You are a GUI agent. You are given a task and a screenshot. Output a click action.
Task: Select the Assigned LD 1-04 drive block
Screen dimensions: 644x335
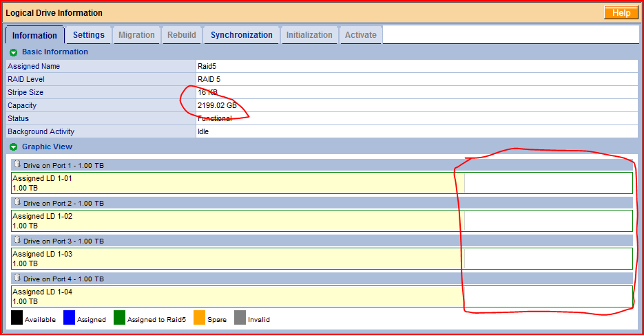pos(234,296)
